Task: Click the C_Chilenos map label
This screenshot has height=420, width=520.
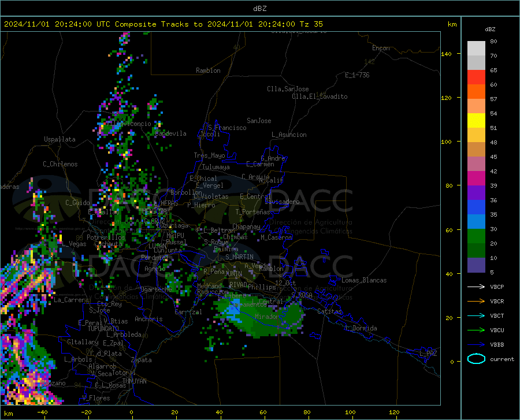Action: [60, 164]
